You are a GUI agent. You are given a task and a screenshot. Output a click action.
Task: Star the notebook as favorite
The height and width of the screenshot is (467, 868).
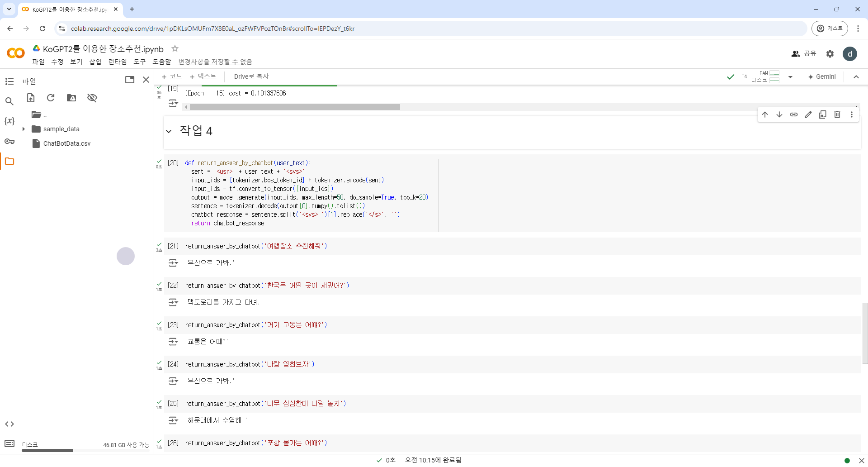[x=175, y=48]
